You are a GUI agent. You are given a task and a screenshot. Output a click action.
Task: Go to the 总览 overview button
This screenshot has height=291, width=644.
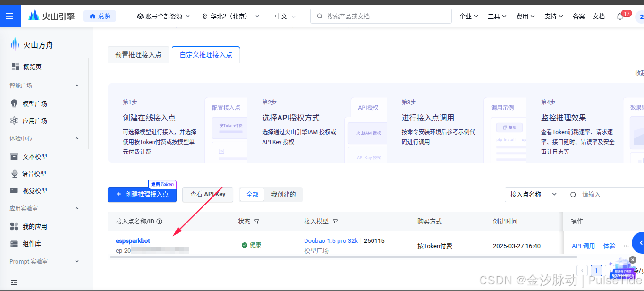pos(100,16)
